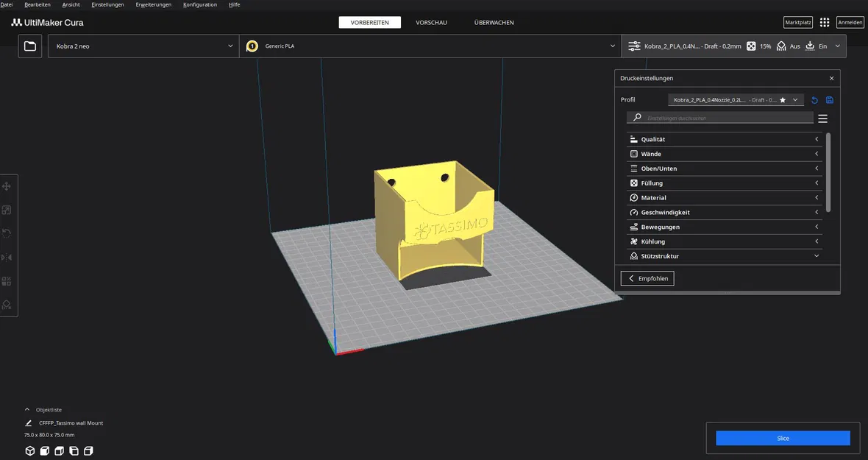
Task: Open the Hilfe menu
Action: tap(234, 4)
